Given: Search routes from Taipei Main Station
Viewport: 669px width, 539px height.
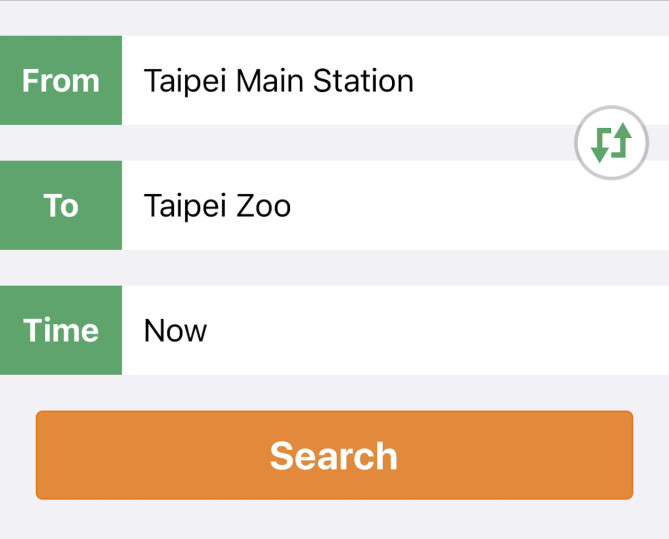Looking at the screenshot, I should pos(334,455).
